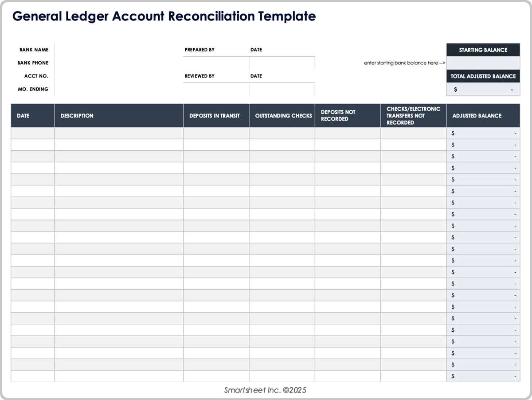
Task: Click the STARTING BALANCE header cell
Action: (483, 50)
